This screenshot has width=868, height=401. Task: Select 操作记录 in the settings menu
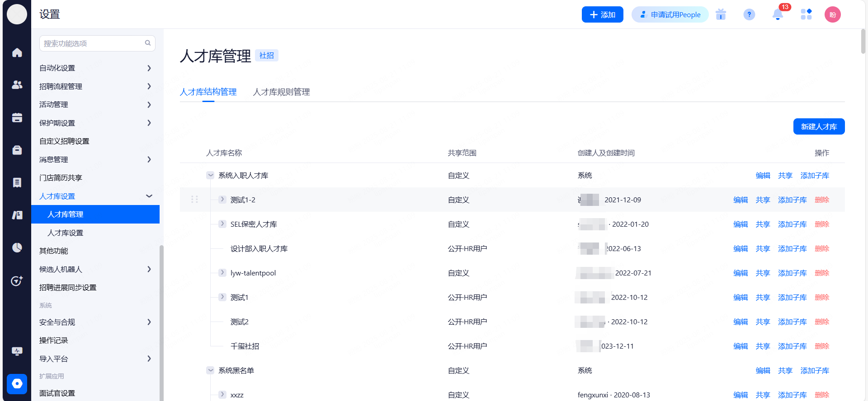[x=54, y=340]
